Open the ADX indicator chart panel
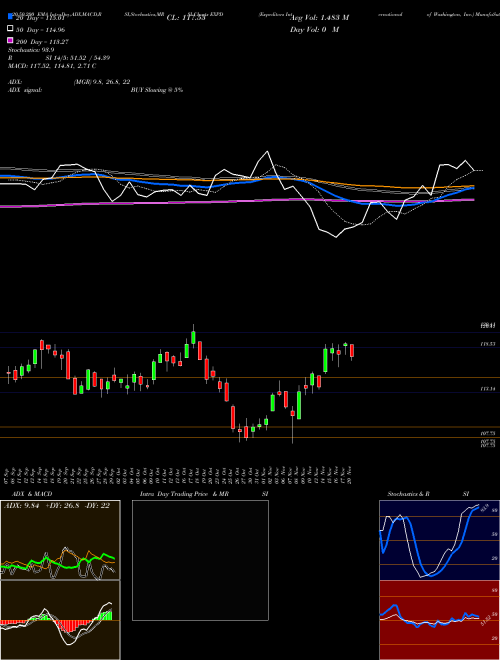500x660 pixels. click(x=60, y=540)
